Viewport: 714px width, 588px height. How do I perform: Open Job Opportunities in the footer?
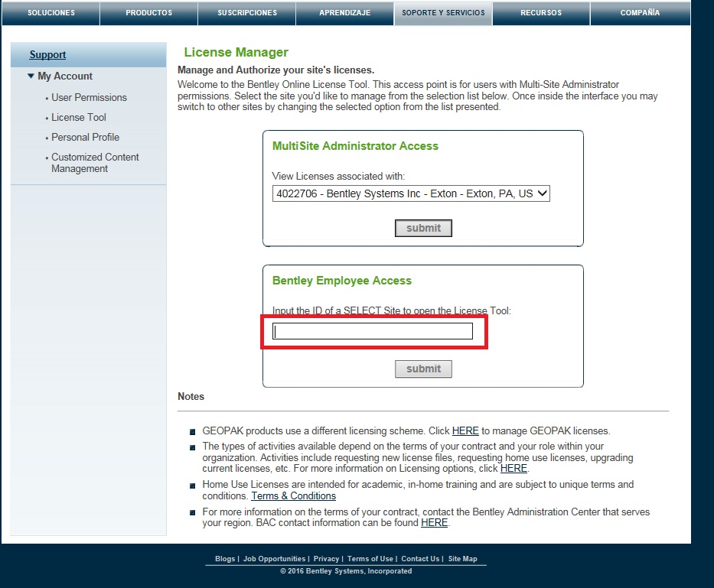(x=274, y=558)
